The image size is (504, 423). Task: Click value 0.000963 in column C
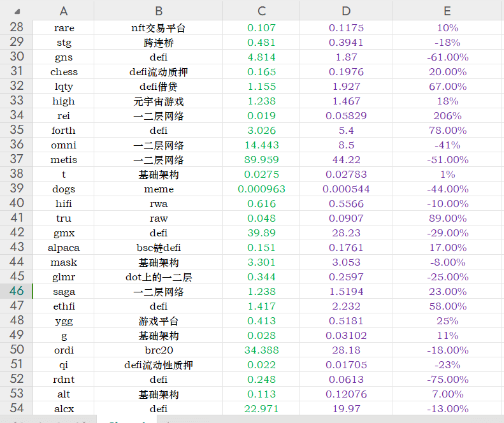[x=261, y=189]
